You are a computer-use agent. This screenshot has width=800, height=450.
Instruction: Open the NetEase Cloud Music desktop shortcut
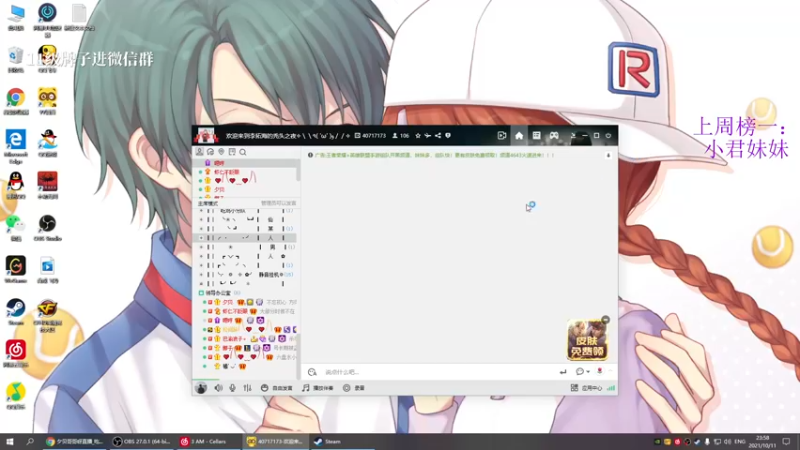16,354
